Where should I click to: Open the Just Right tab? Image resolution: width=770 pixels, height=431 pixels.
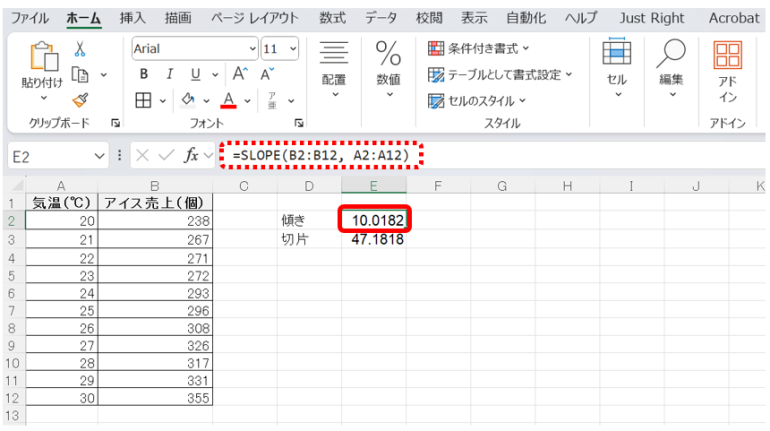pyautogui.click(x=652, y=18)
